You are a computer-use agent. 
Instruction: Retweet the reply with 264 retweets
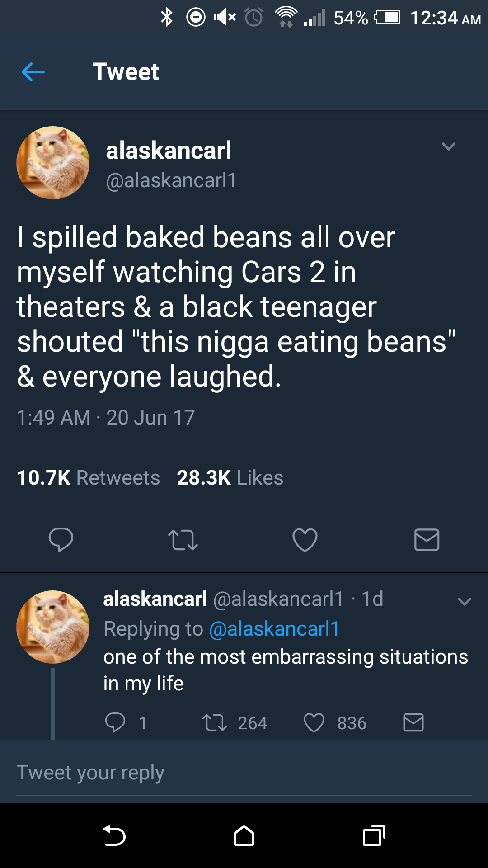(215, 722)
